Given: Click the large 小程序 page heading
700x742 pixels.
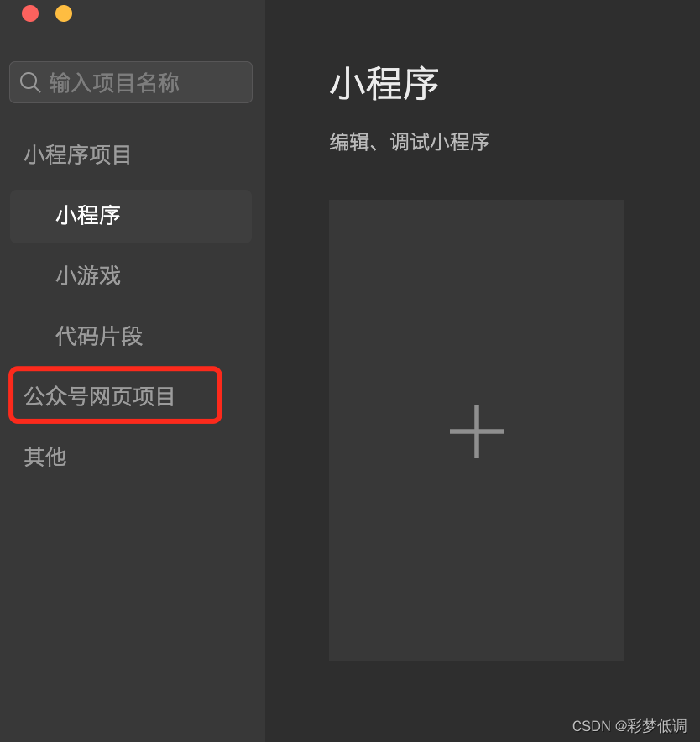Looking at the screenshot, I should tap(384, 83).
